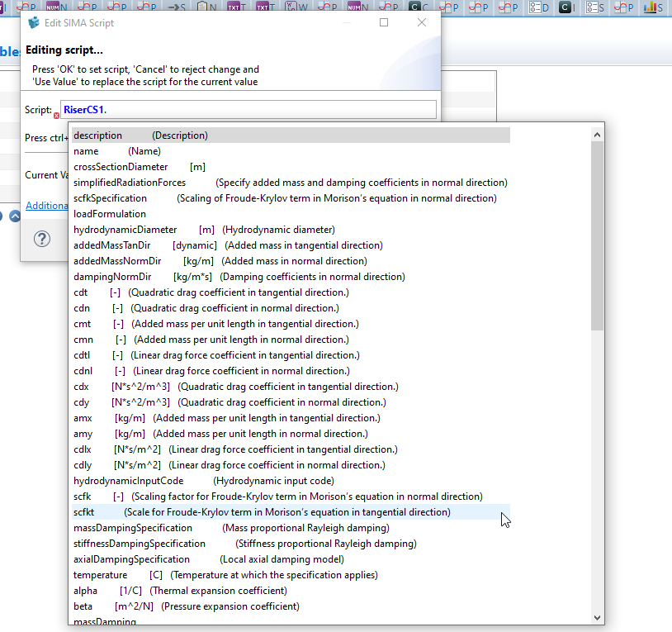
Task: Click into the Script input field
Action: tap(248, 110)
